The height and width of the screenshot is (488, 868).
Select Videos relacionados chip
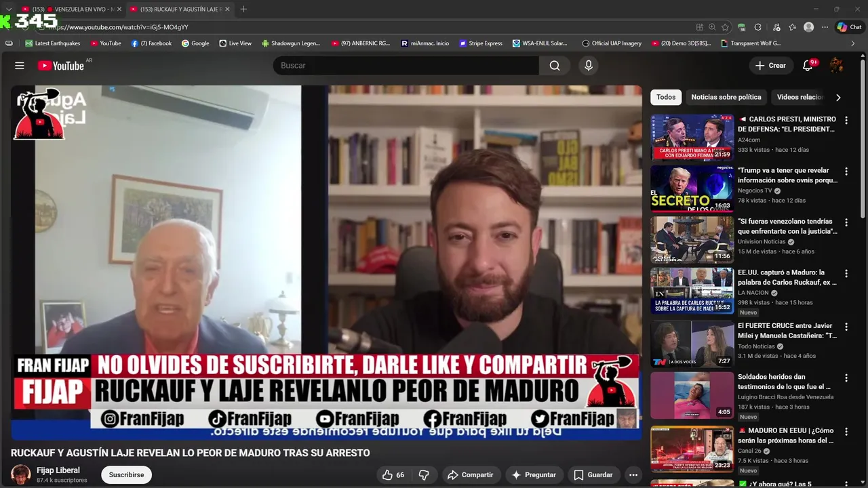pyautogui.click(x=800, y=97)
